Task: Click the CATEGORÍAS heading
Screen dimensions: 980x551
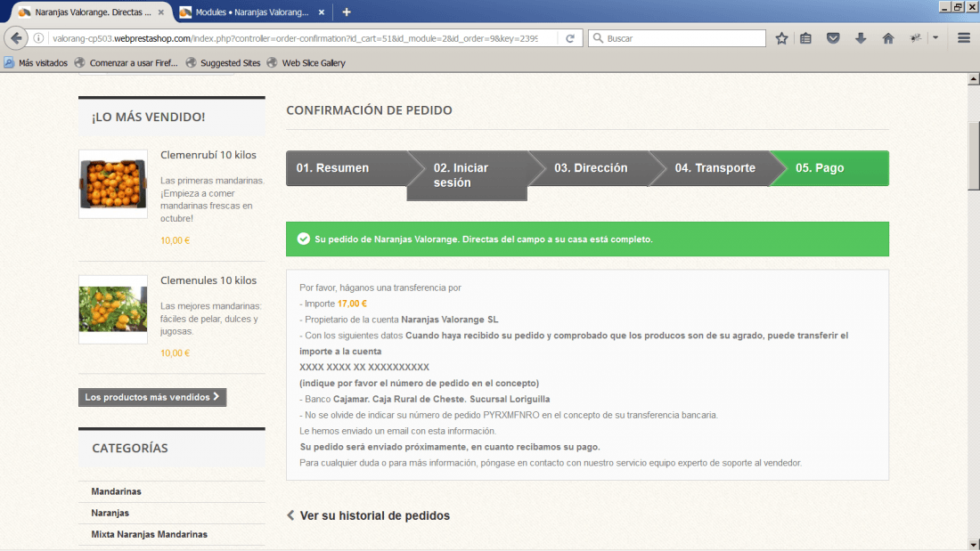Action: tap(130, 448)
